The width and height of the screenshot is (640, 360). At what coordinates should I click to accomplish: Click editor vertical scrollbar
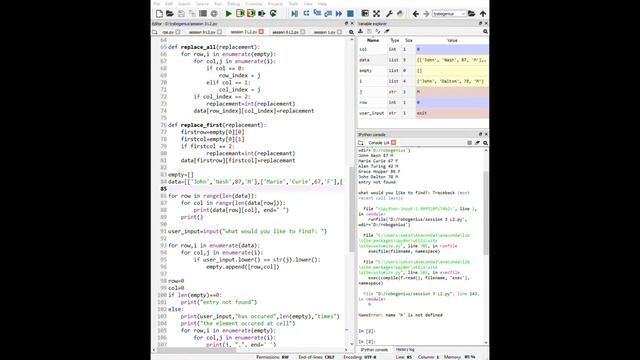(x=352, y=208)
